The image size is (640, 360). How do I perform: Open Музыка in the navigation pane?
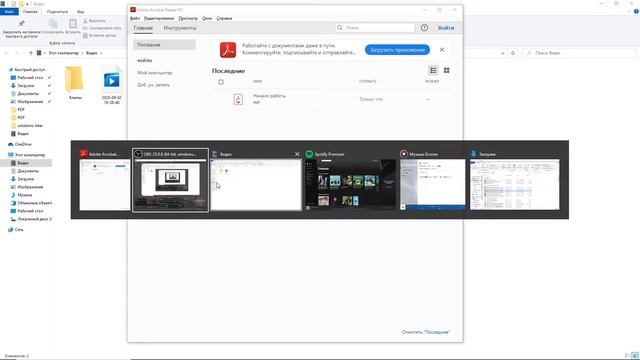click(22, 195)
